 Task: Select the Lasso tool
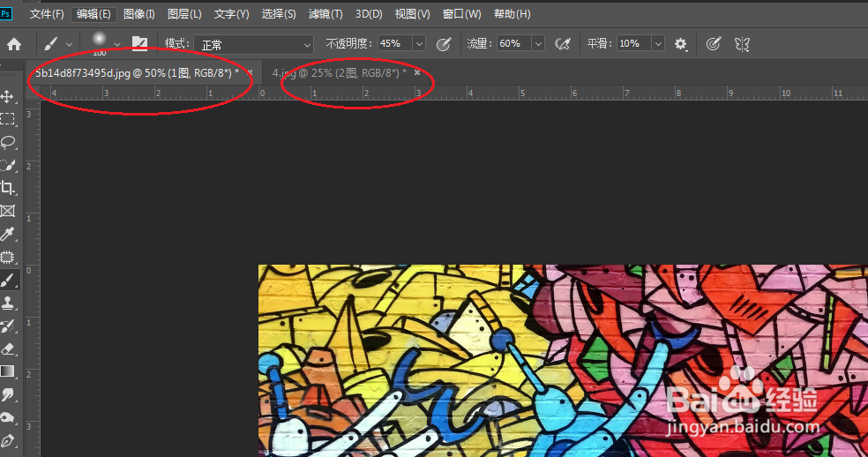pos(8,142)
